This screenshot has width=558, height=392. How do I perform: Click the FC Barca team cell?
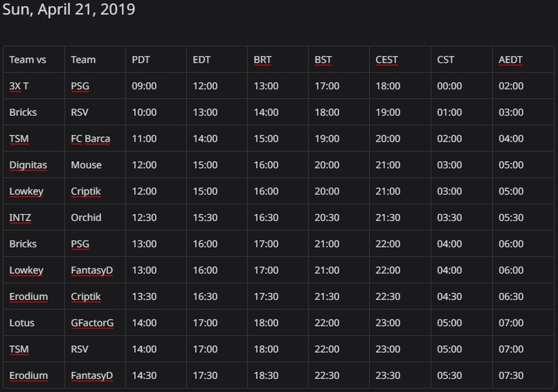point(95,138)
